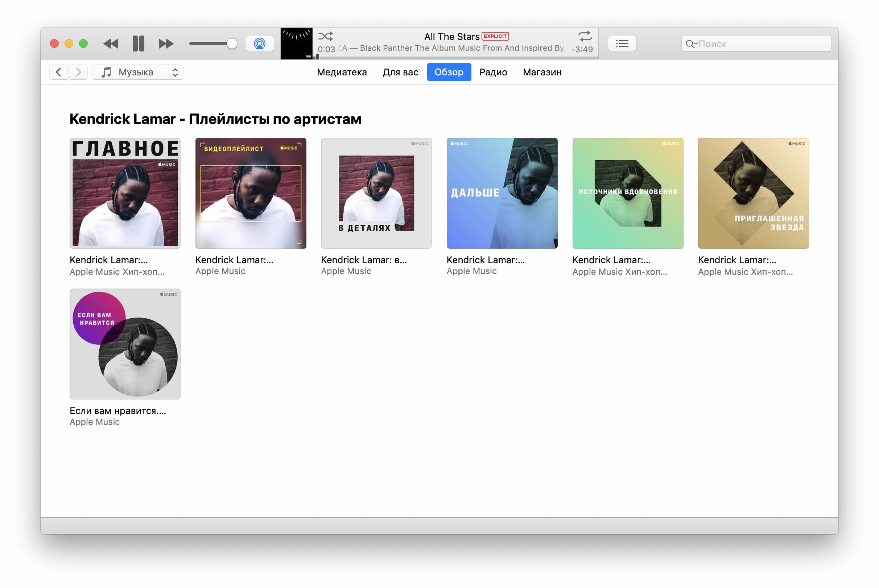Show the Up Next queue list
Viewport: 879px width, 588px height.
(622, 44)
